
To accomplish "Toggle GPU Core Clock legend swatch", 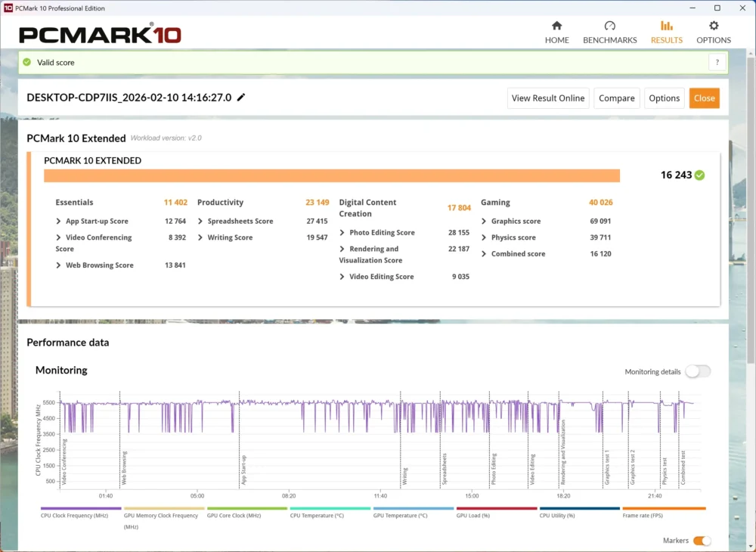I will (247, 508).
